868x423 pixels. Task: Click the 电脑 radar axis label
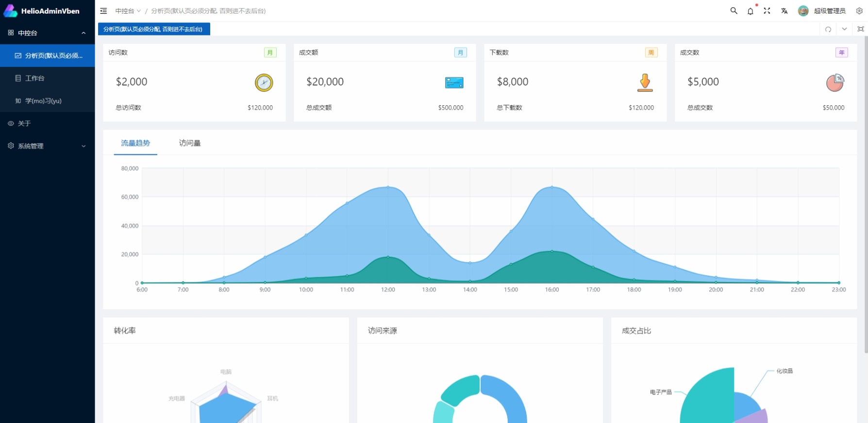[x=226, y=372]
